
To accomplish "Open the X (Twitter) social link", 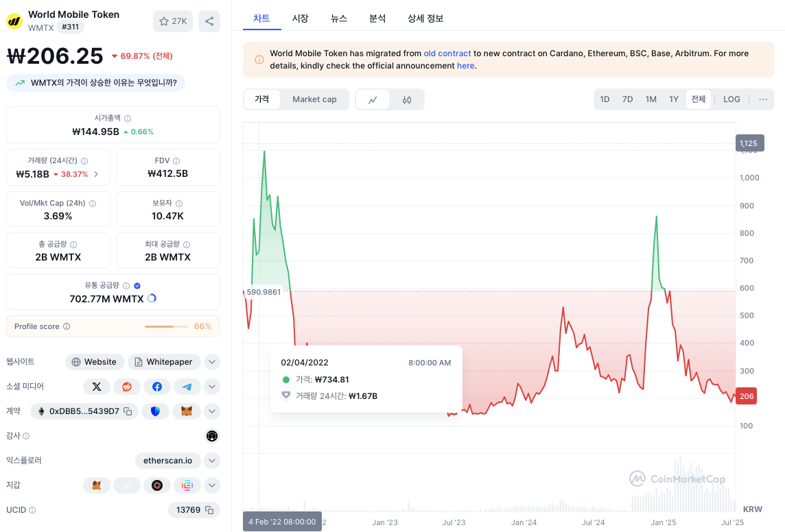I will [97, 387].
